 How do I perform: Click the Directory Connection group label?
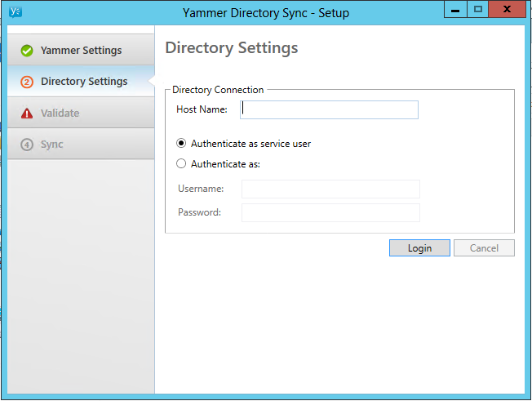218,90
